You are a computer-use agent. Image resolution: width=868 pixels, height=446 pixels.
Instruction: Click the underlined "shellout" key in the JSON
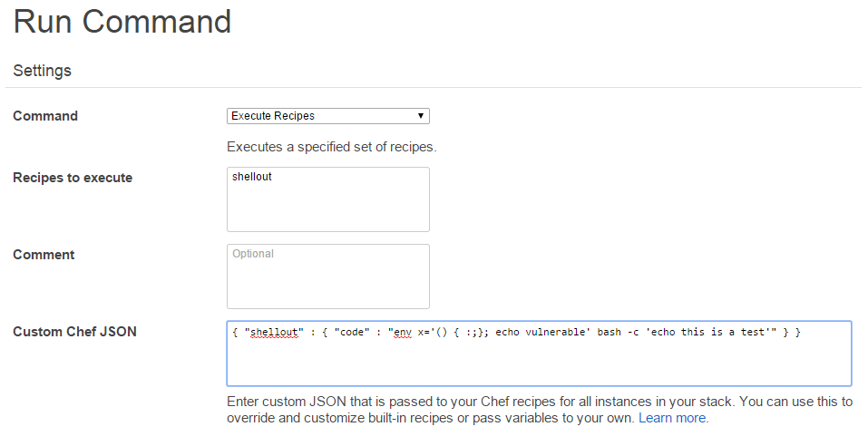pos(274,332)
